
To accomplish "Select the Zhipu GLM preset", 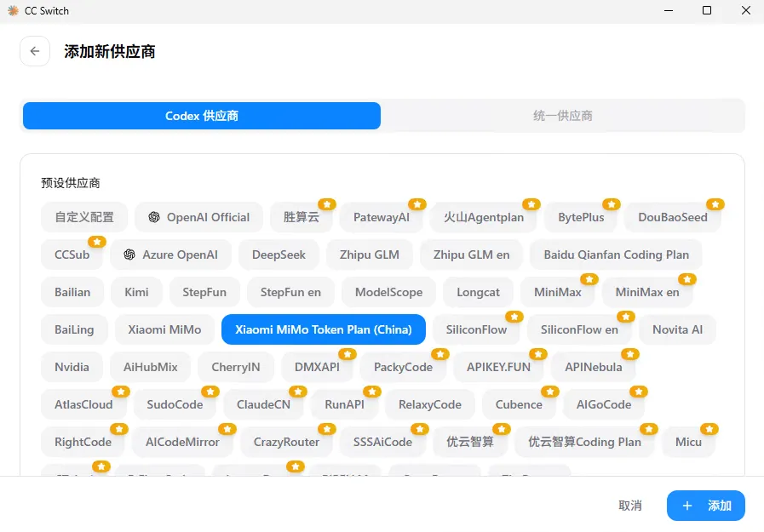I will pos(370,255).
